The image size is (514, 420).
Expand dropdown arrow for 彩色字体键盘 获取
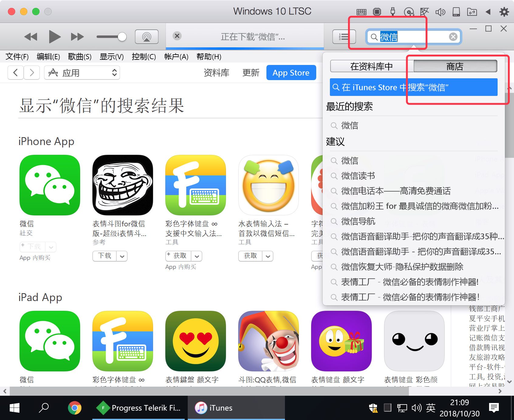pyautogui.click(x=197, y=256)
